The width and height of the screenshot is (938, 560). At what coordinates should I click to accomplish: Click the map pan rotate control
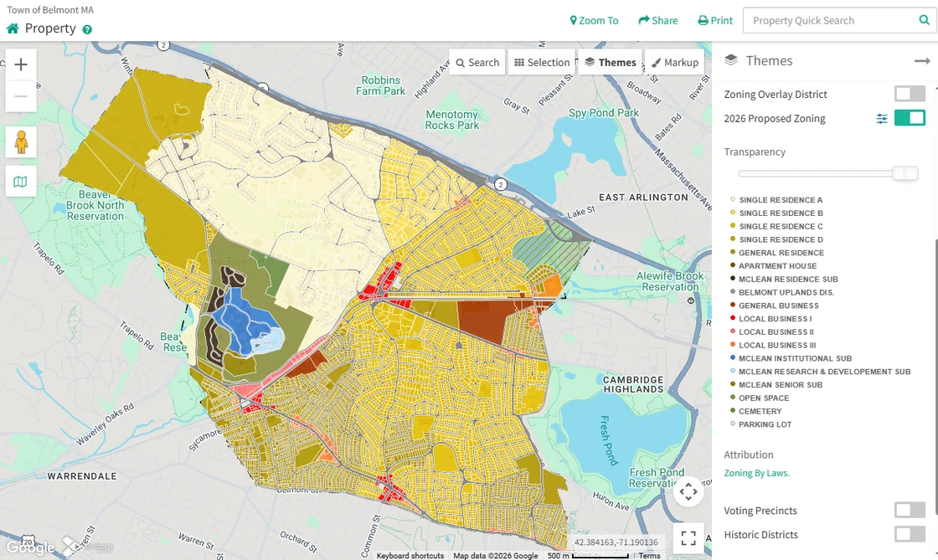[x=688, y=492]
